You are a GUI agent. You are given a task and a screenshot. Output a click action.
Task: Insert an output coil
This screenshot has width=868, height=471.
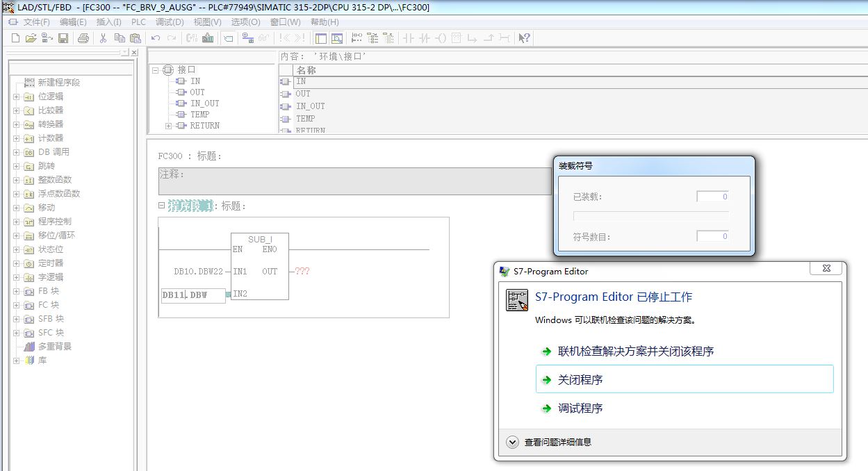pyautogui.click(x=441, y=38)
